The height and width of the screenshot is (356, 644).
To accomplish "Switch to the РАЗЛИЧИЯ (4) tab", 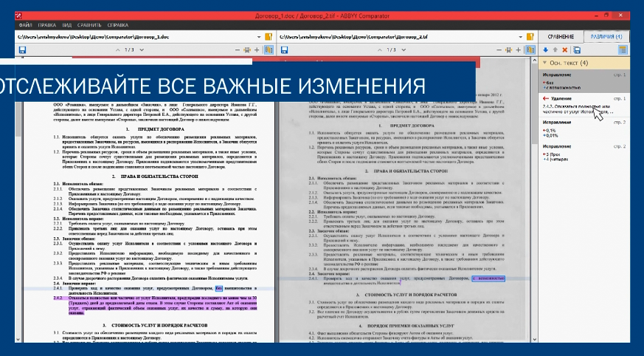I will (606, 37).
